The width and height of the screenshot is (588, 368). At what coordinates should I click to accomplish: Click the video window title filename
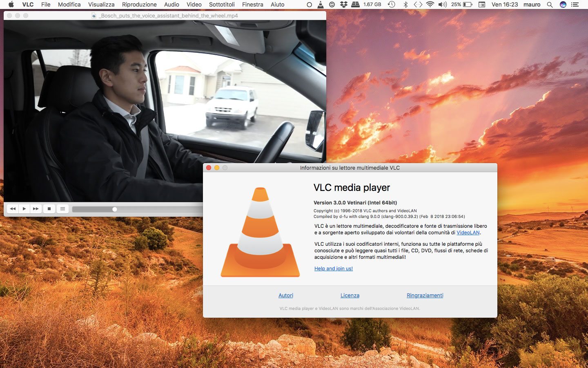(x=169, y=16)
